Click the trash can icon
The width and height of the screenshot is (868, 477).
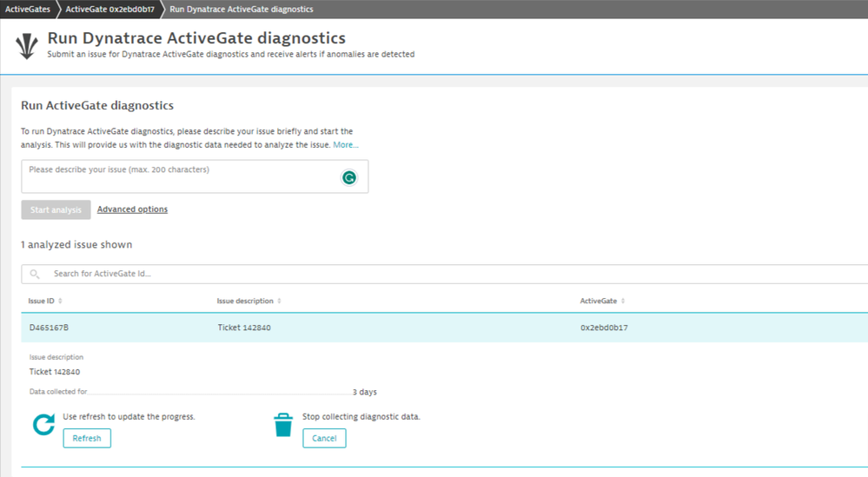click(283, 425)
